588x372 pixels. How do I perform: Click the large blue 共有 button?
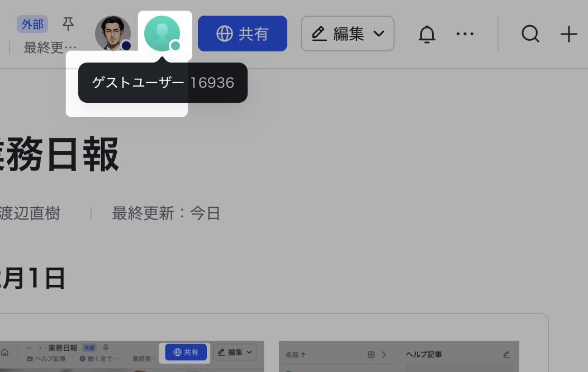coord(243,34)
